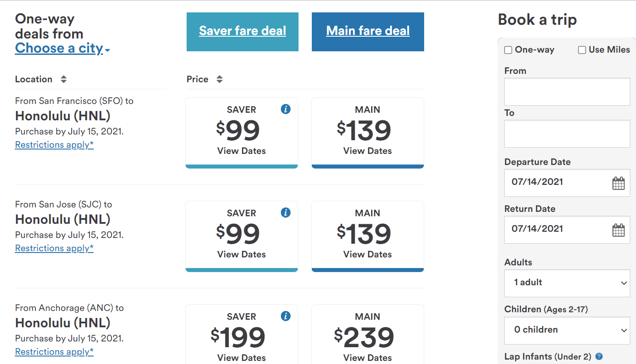Select the Main fare deal tab
The image size is (636, 364).
(x=368, y=31)
